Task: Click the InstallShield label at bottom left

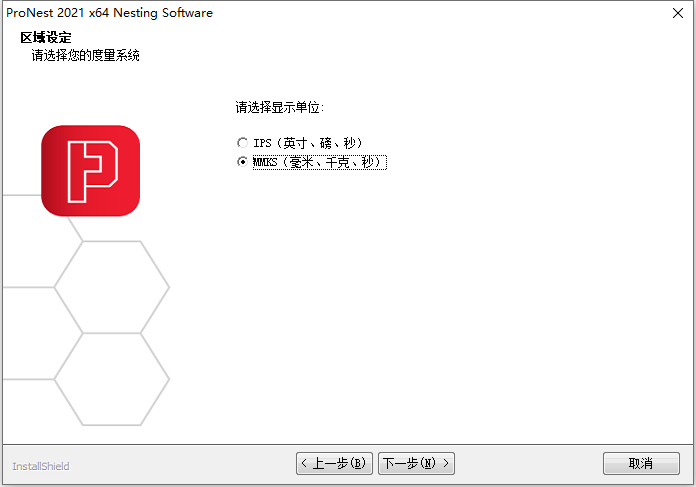Action: [x=41, y=466]
